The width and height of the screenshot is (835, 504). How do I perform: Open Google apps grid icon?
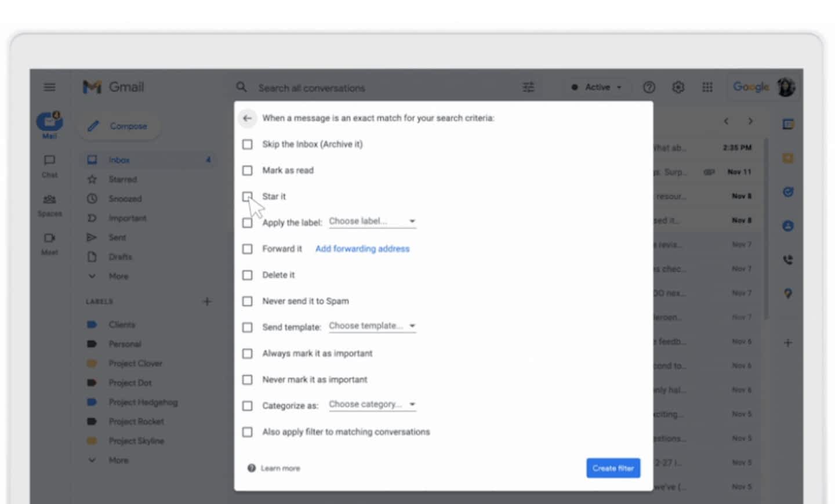click(707, 87)
